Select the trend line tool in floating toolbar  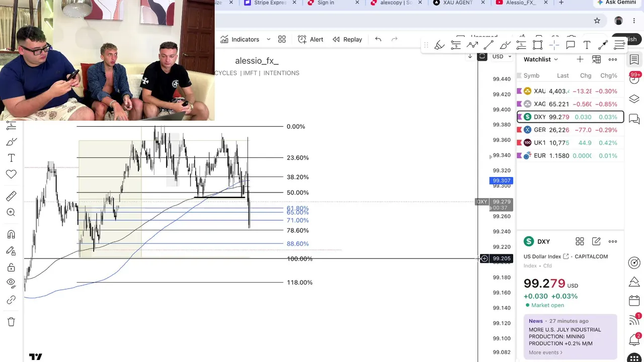click(488, 45)
